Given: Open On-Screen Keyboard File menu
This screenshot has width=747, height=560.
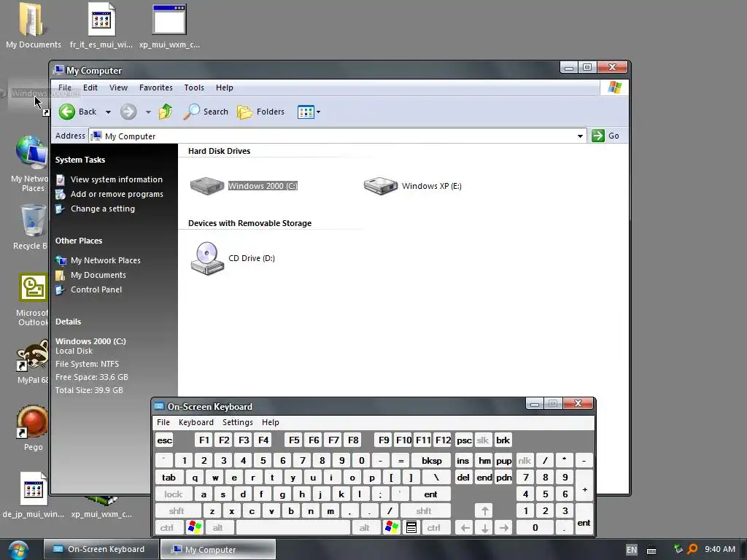Looking at the screenshot, I should 163,422.
